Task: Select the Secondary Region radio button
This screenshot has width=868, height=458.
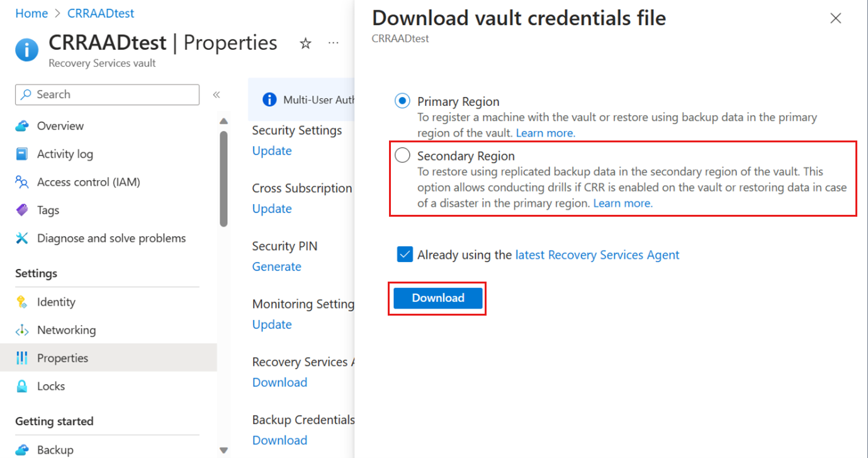Action: pos(402,156)
